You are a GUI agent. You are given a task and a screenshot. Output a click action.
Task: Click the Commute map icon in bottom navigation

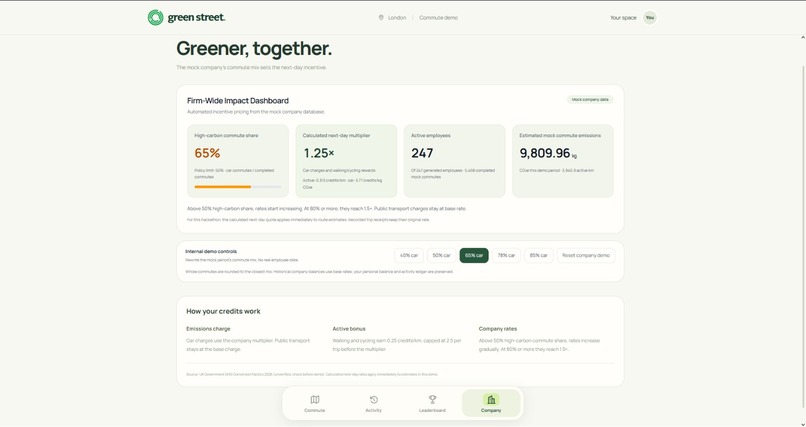[x=315, y=399]
